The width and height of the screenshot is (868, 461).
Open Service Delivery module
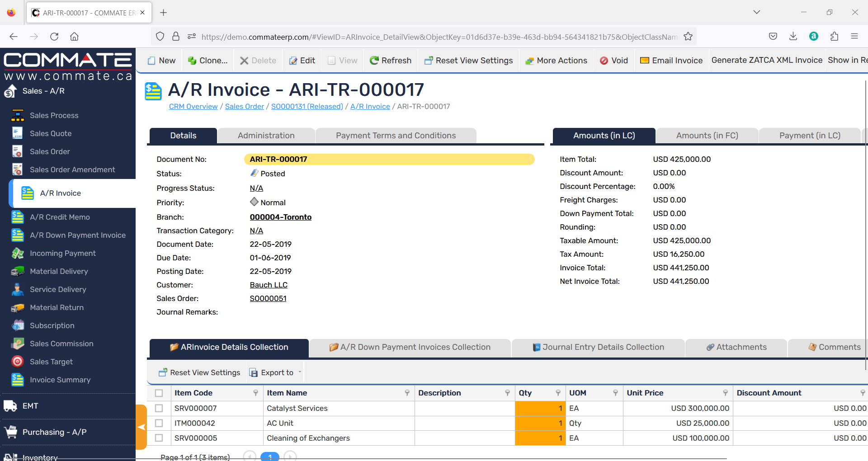pyautogui.click(x=58, y=289)
